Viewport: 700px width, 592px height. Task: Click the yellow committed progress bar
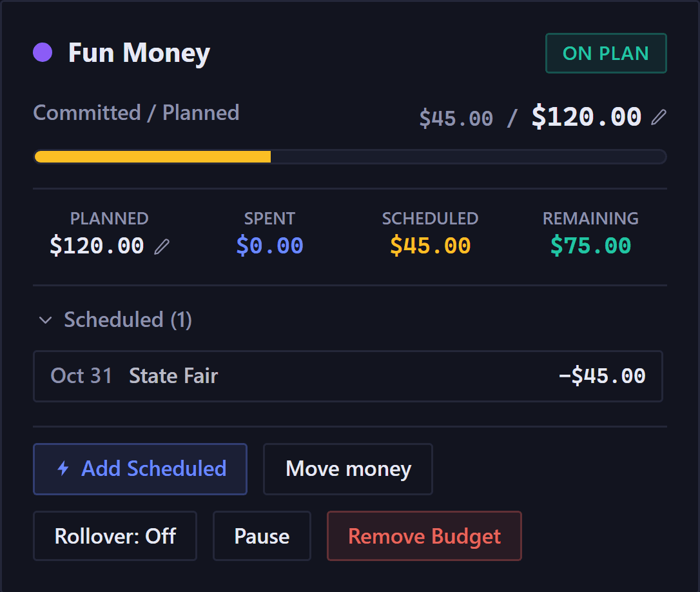tap(153, 157)
